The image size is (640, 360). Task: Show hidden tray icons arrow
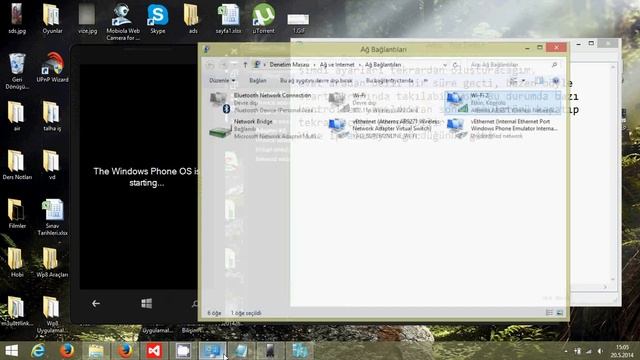click(566, 351)
